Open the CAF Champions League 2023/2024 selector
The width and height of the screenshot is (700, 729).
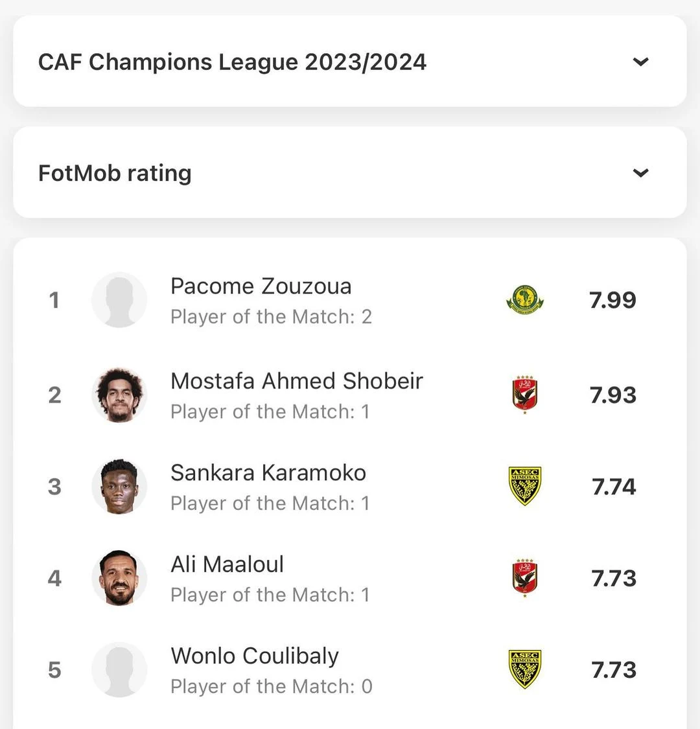[350, 62]
